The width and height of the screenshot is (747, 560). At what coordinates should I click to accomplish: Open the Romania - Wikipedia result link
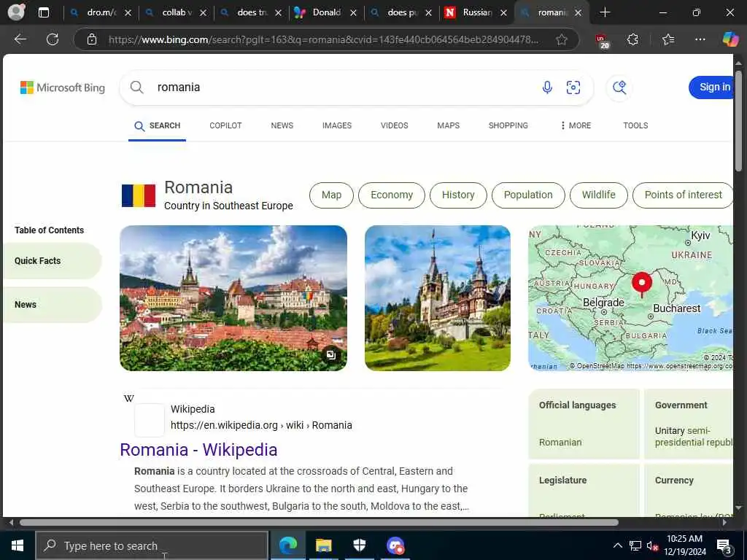point(198,450)
